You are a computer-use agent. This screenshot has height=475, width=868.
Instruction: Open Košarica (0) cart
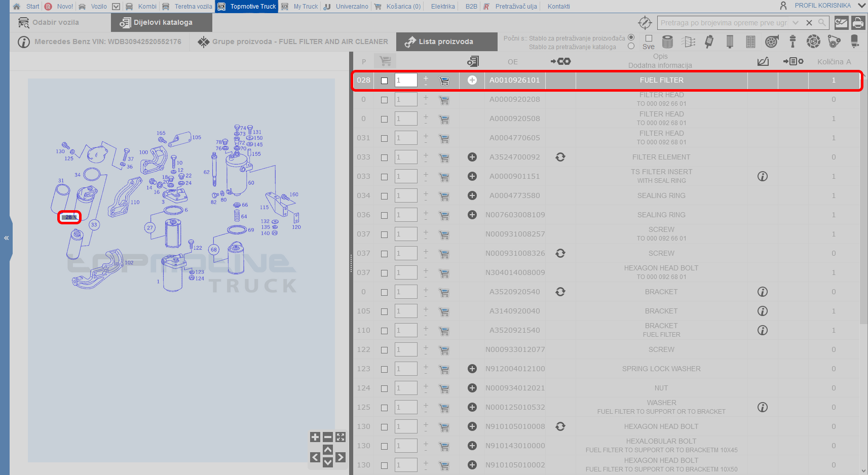[403, 7]
